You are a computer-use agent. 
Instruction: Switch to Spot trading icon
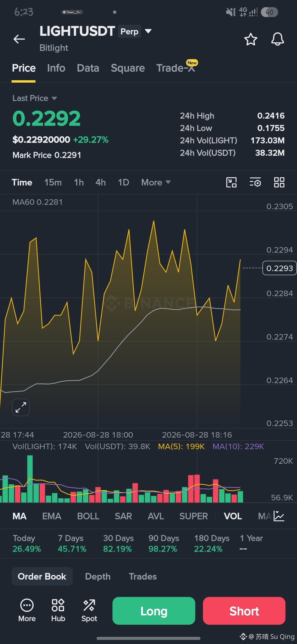[89, 610]
